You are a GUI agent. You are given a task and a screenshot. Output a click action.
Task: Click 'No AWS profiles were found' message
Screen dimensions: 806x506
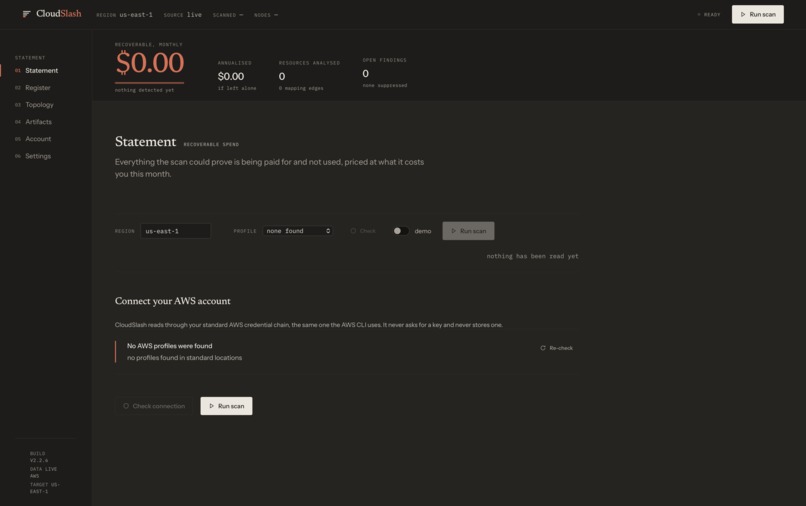pos(170,346)
